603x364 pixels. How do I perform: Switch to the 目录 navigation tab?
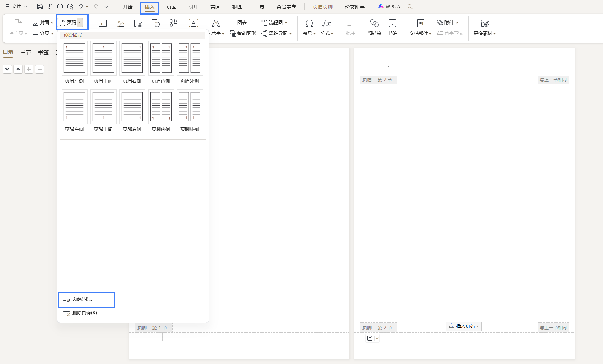8,52
